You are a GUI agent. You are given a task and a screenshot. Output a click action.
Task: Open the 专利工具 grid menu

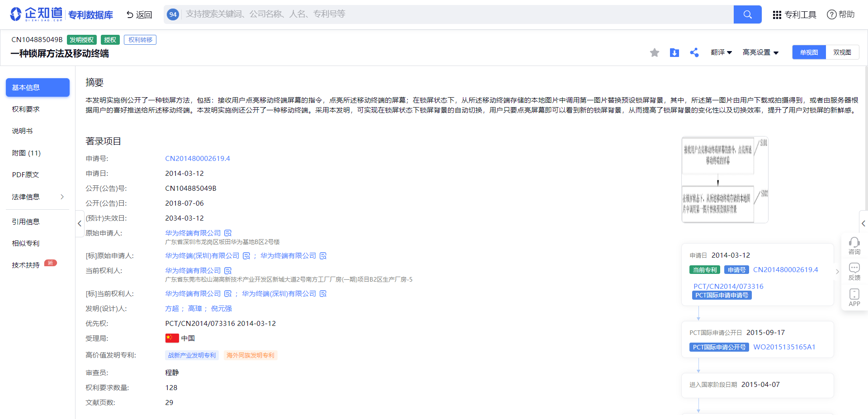pyautogui.click(x=794, y=15)
